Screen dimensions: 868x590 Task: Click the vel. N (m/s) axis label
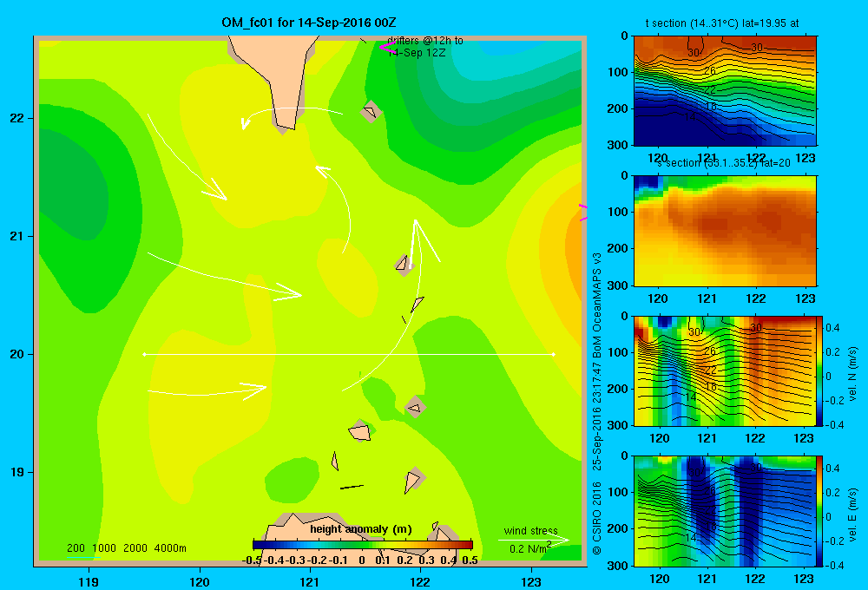pos(852,374)
